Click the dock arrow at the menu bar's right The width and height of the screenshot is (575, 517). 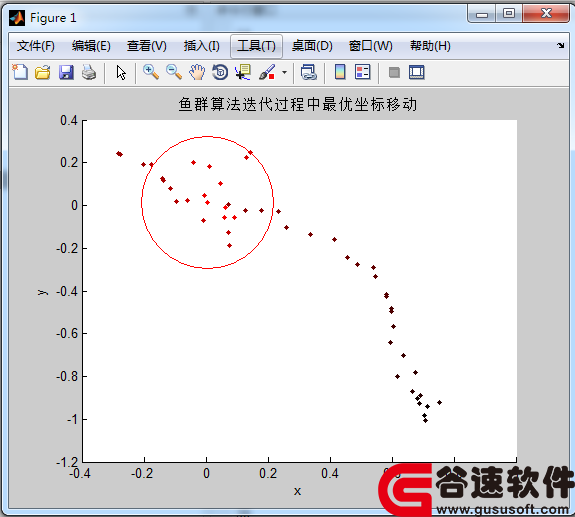pyautogui.click(x=560, y=45)
